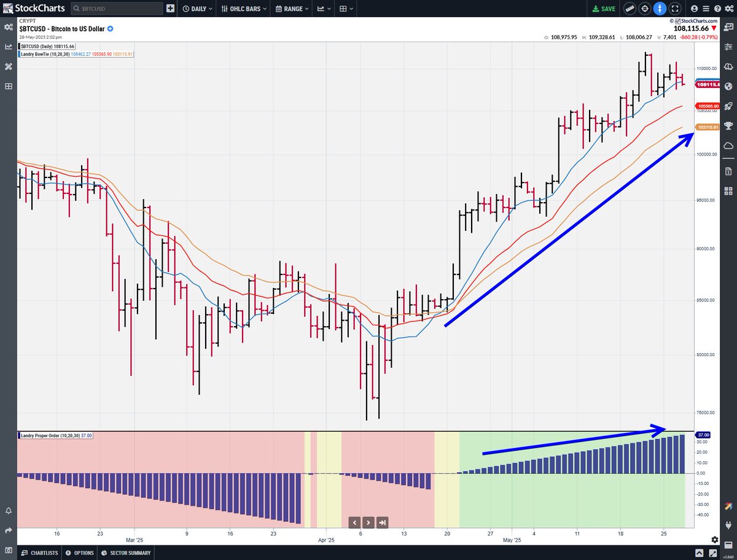Open the line chart icon in left sidebar
The width and height of the screenshot is (737, 560).
coord(9,47)
